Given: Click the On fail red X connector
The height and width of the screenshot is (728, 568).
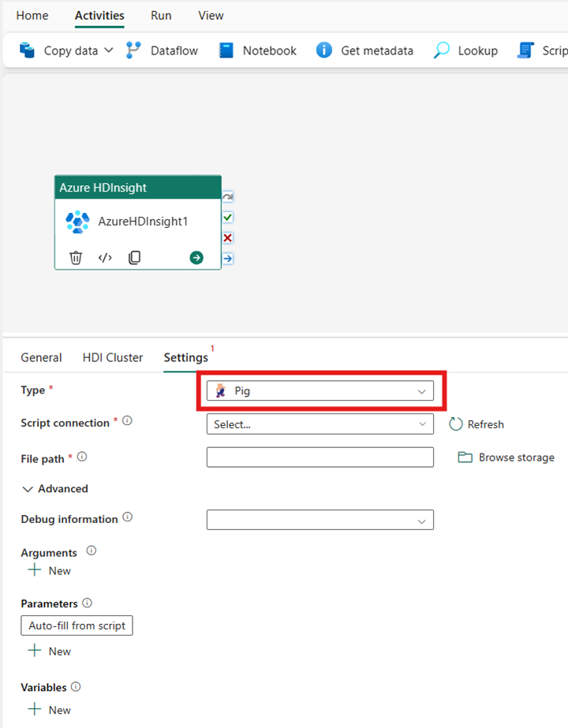Looking at the screenshot, I should click(x=227, y=237).
